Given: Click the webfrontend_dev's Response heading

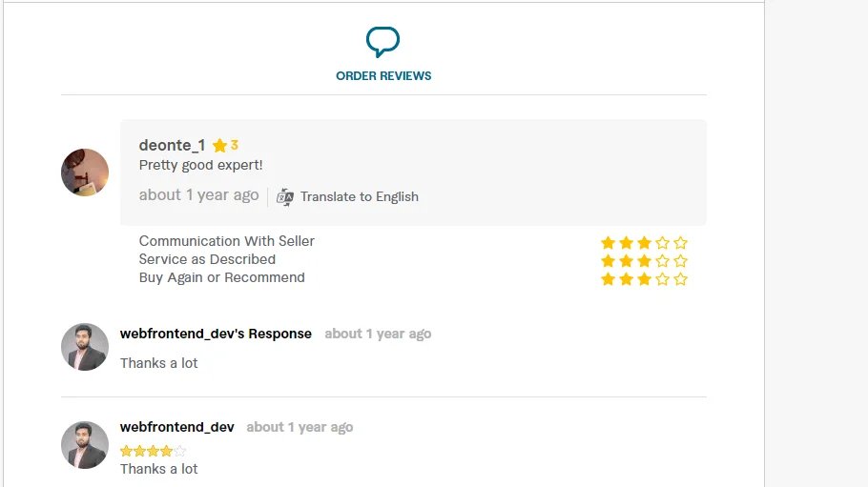Looking at the screenshot, I should (x=216, y=334).
